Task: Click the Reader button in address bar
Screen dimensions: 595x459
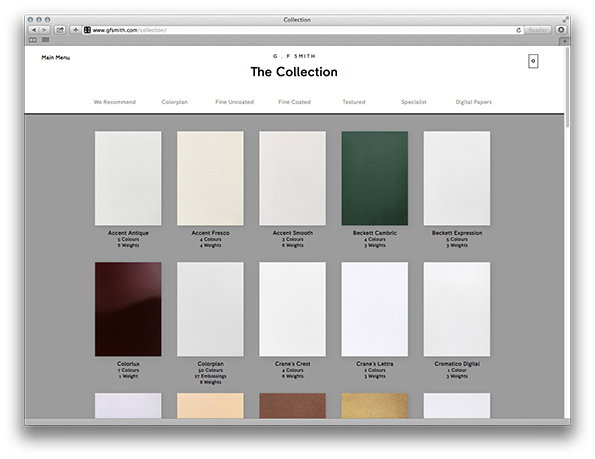Action: coord(537,30)
